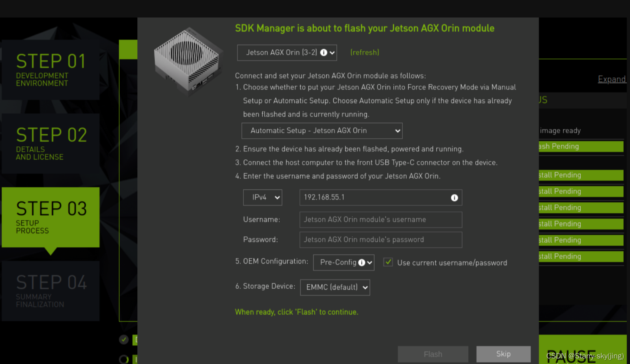This screenshot has width=630, height=364.
Task: Click the 'image ready' status text
Action: click(x=560, y=131)
